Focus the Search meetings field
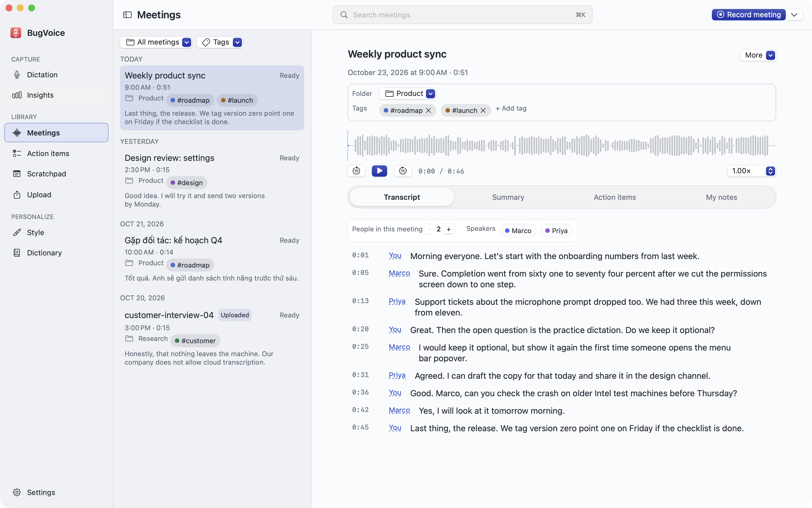 pyautogui.click(x=462, y=15)
